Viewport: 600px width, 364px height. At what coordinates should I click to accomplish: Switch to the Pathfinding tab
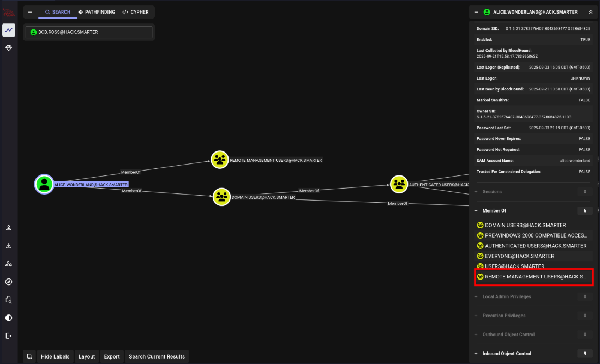(x=97, y=12)
